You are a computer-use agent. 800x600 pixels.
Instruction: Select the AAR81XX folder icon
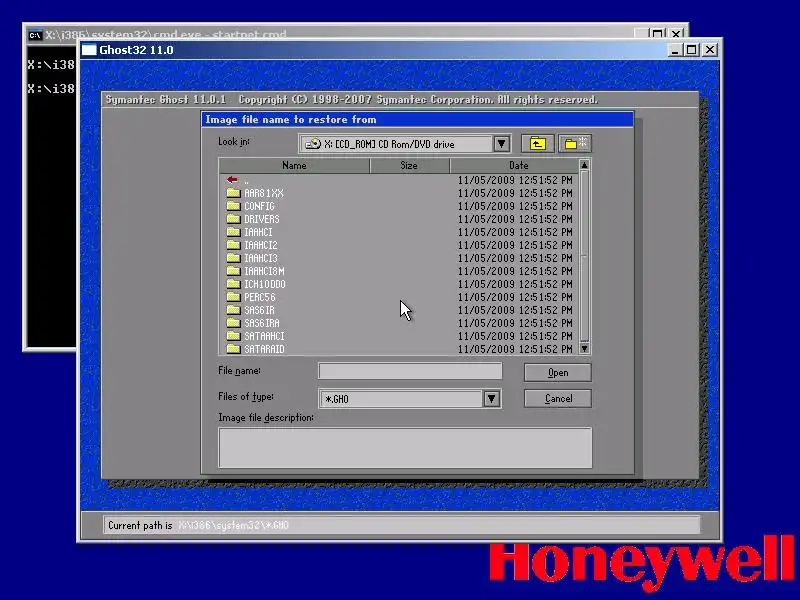coord(233,193)
